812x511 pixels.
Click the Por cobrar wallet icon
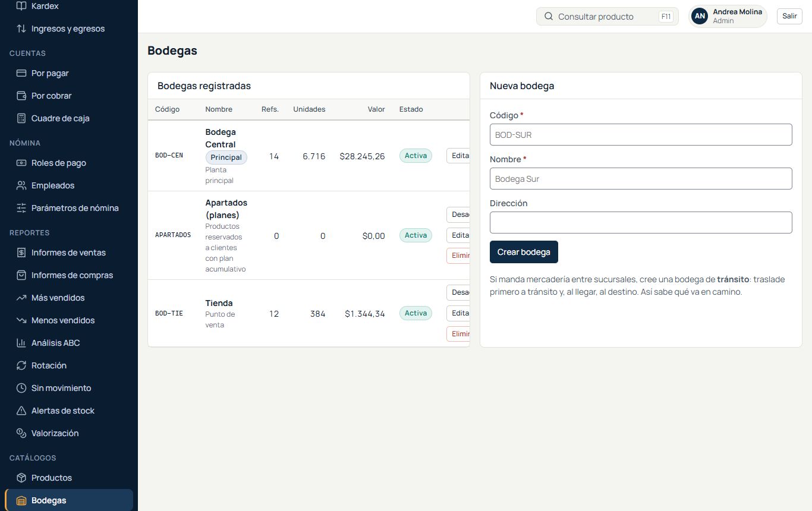(21, 96)
